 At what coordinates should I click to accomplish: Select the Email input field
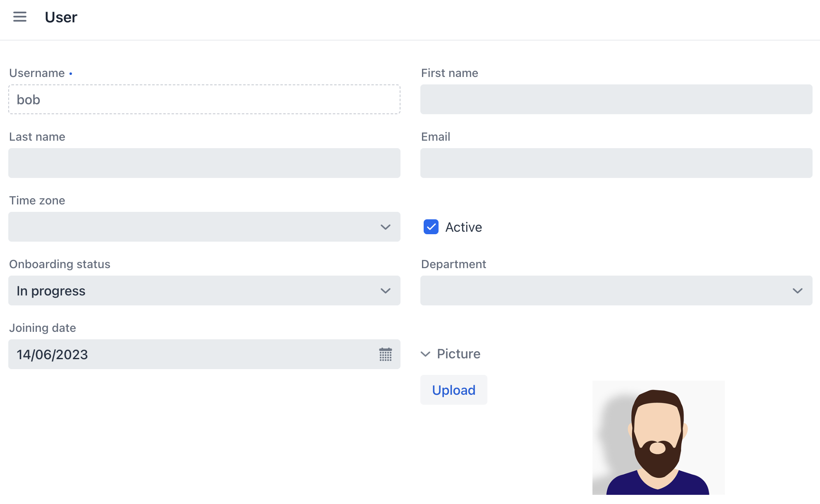[x=616, y=163]
